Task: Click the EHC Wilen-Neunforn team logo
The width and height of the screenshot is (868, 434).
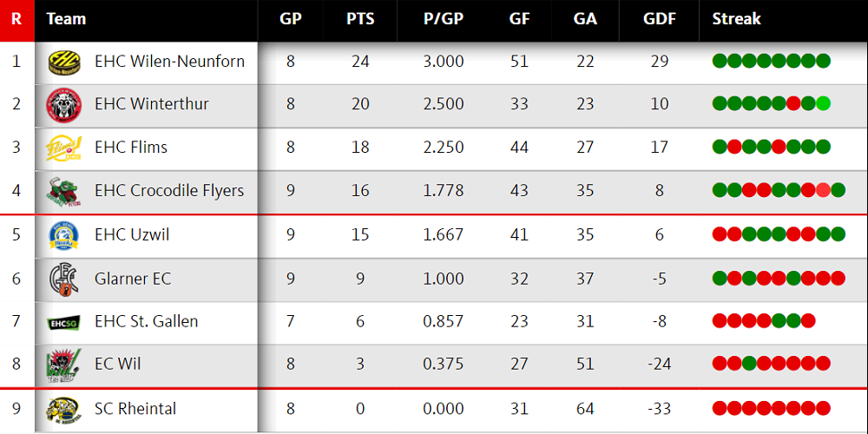Action: pyautogui.click(x=64, y=62)
